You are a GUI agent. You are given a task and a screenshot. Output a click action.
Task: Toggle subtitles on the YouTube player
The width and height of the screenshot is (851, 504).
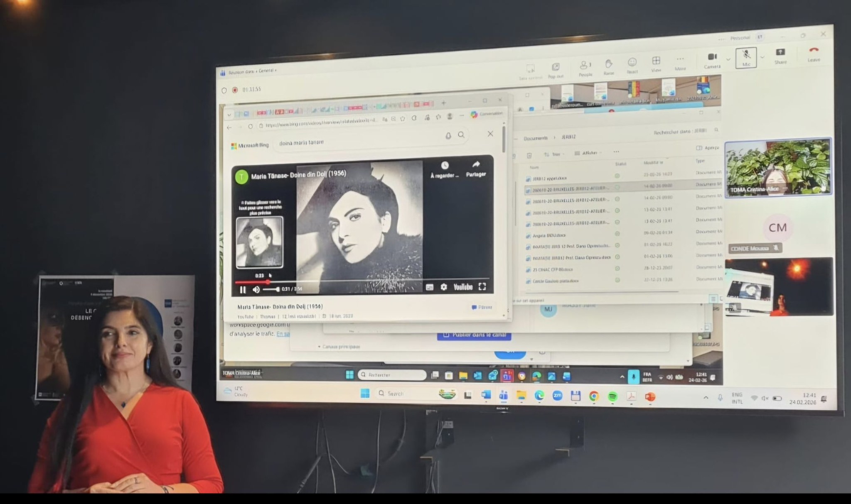click(x=430, y=287)
